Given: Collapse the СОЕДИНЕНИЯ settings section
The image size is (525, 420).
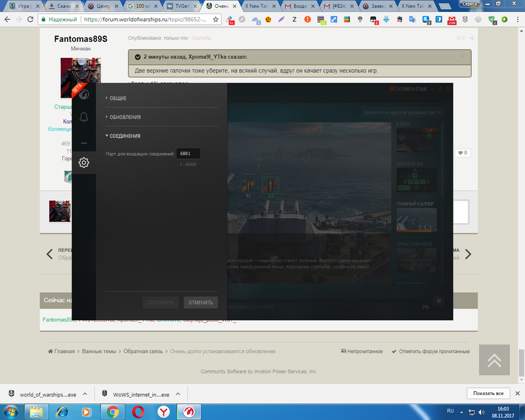Looking at the screenshot, I should coord(123,136).
